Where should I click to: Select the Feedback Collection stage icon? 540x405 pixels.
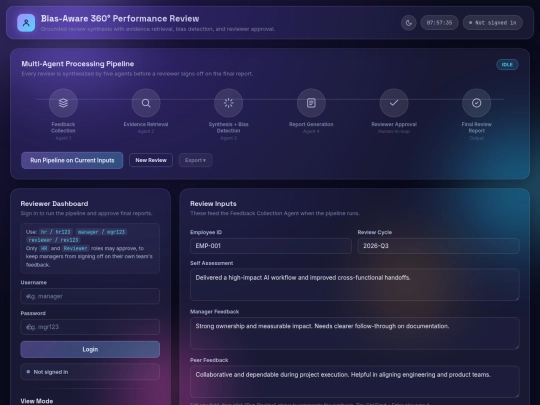[x=63, y=103]
